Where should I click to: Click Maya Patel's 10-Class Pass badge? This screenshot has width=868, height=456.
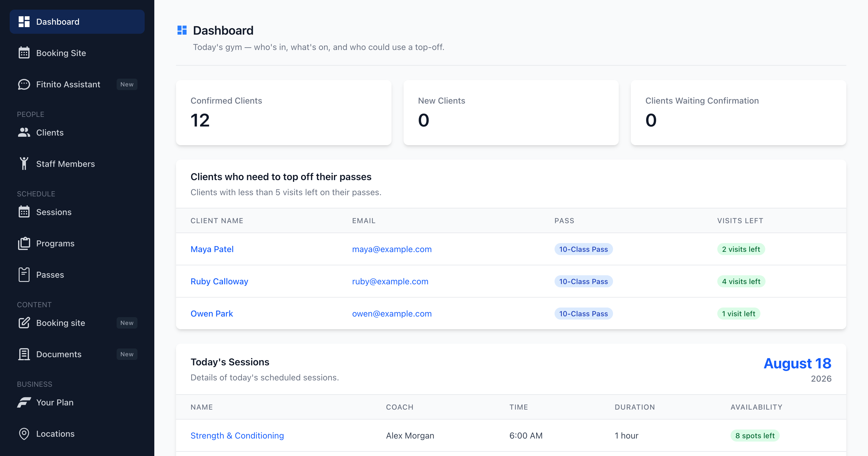coord(583,249)
